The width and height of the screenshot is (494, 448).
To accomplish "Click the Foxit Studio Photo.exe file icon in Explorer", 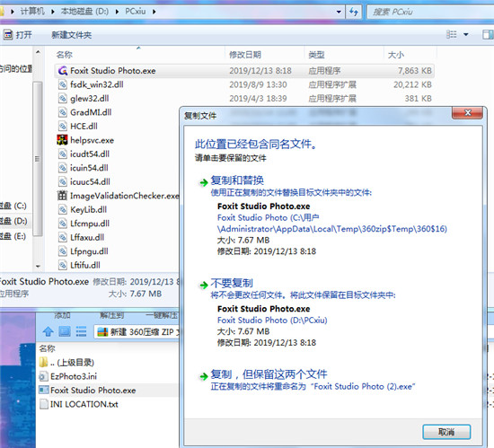I will point(62,71).
